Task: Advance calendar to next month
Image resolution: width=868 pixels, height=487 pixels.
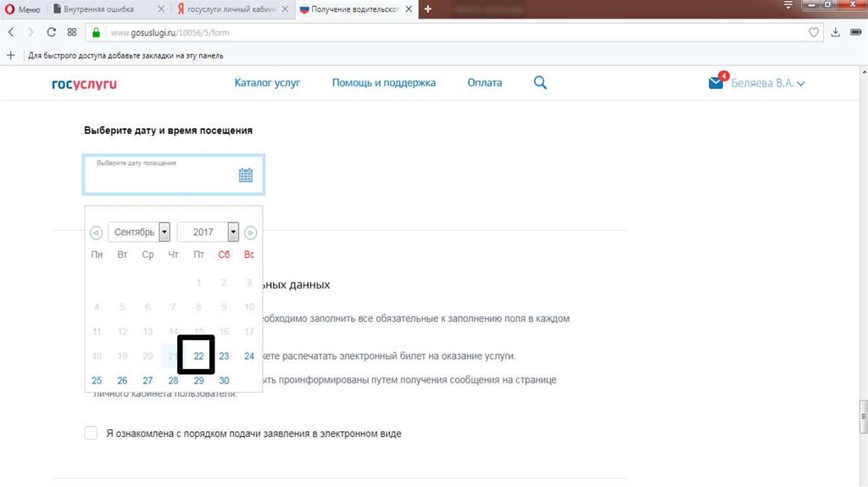Action: coord(251,232)
